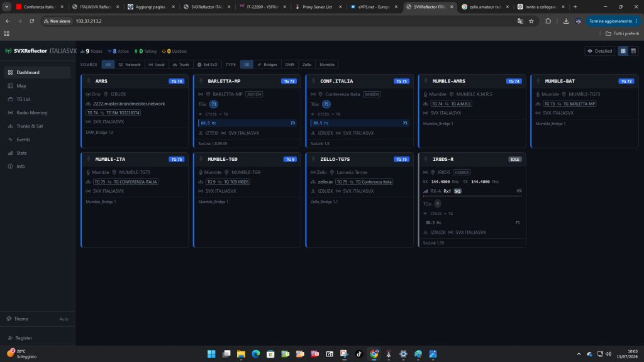Open the CONF.ITALIA node card title
Viewport: 644px width, 362px height.
(336, 81)
